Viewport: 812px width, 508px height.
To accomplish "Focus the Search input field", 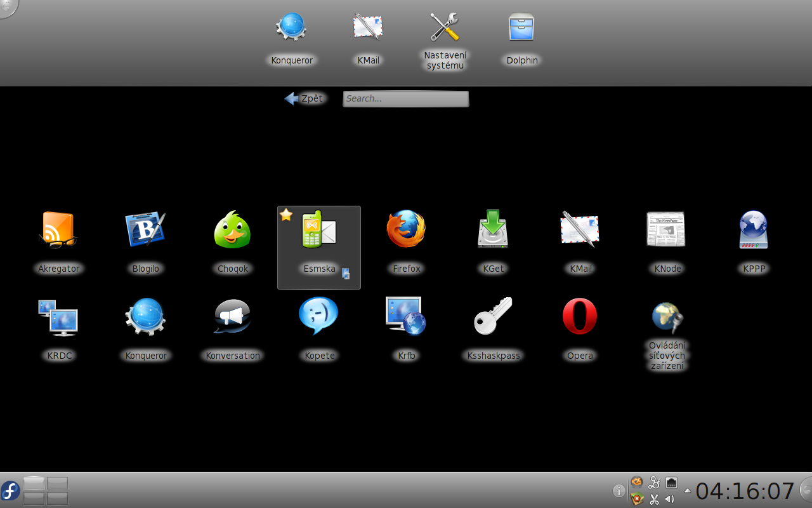I will (x=406, y=98).
